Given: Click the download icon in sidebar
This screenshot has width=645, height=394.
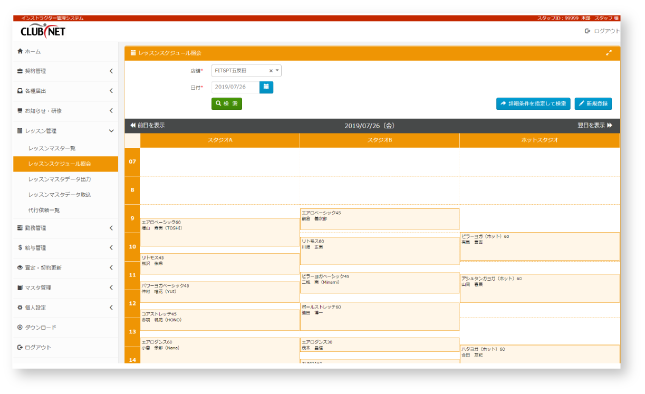Looking at the screenshot, I should (20, 327).
